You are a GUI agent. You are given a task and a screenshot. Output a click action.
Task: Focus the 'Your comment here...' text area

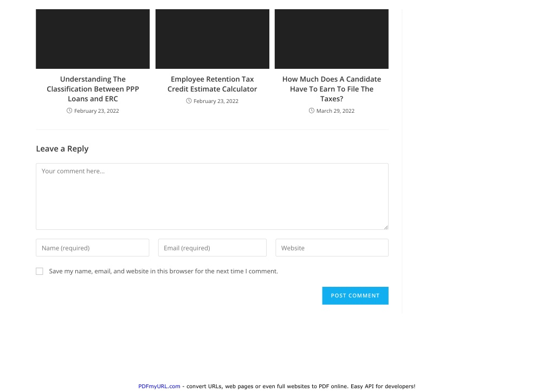(212, 196)
